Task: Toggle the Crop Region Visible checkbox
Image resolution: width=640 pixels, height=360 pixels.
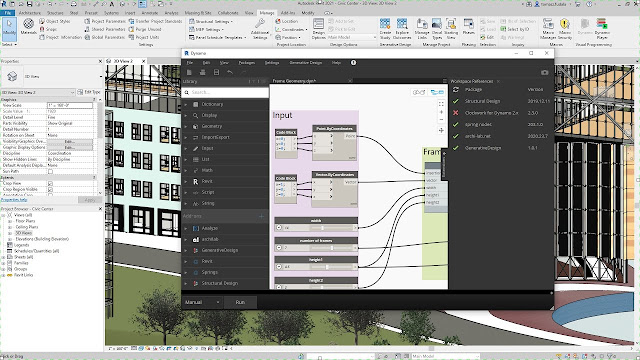Action: coord(51,189)
